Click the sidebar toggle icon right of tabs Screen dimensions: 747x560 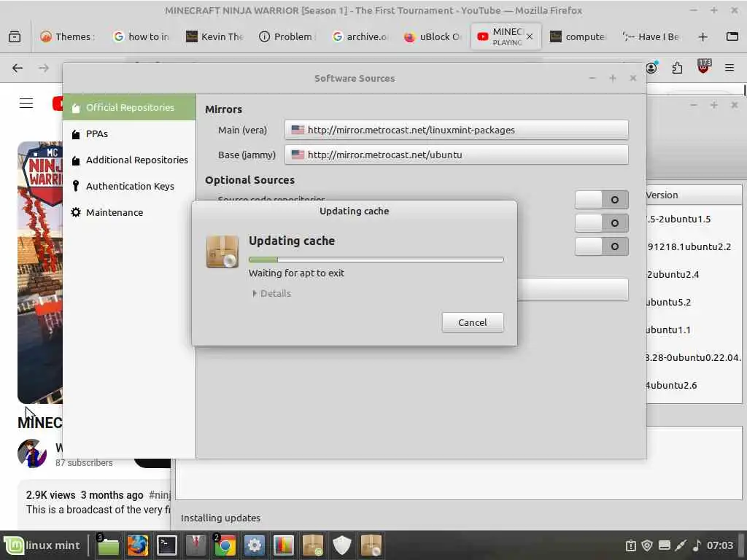(x=732, y=36)
